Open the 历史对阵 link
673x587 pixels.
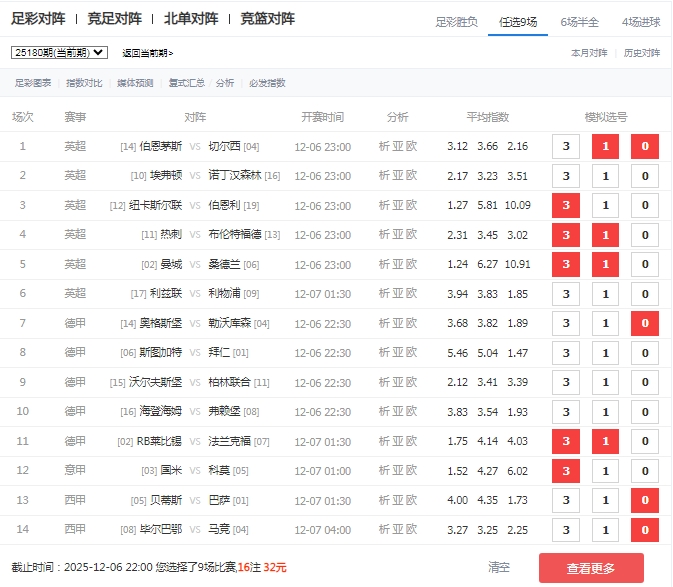point(641,53)
